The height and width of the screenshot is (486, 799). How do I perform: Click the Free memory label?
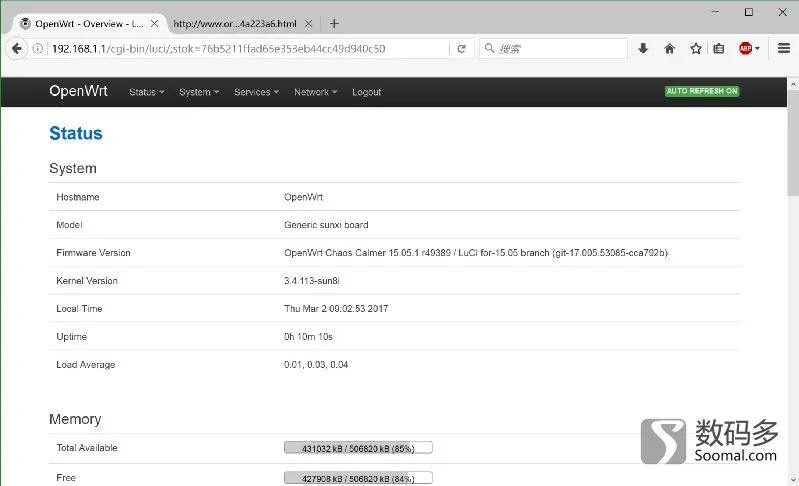point(66,478)
